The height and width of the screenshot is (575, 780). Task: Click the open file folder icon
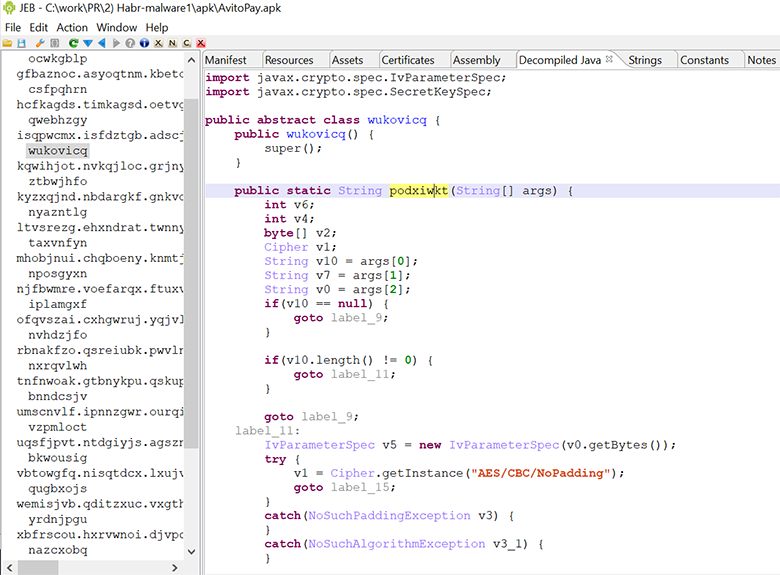tap(7, 43)
